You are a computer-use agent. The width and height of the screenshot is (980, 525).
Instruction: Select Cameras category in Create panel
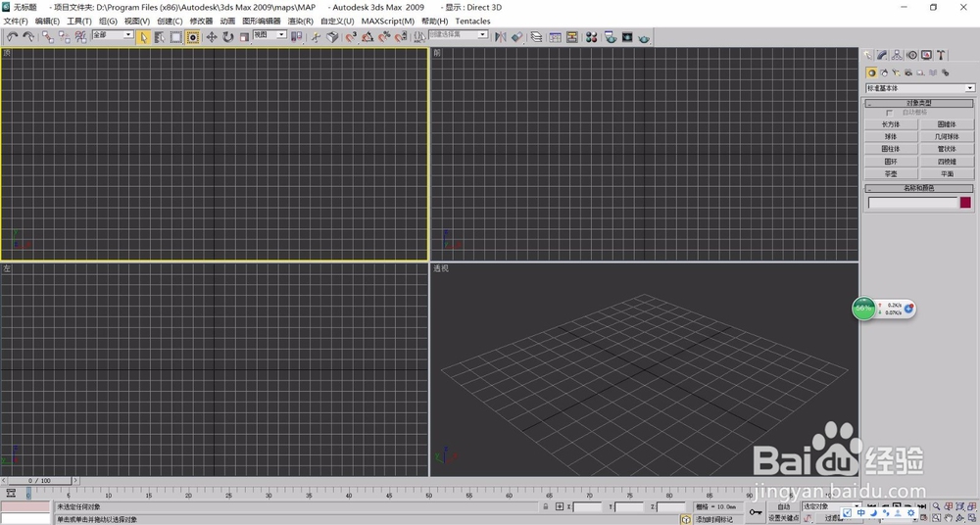908,72
